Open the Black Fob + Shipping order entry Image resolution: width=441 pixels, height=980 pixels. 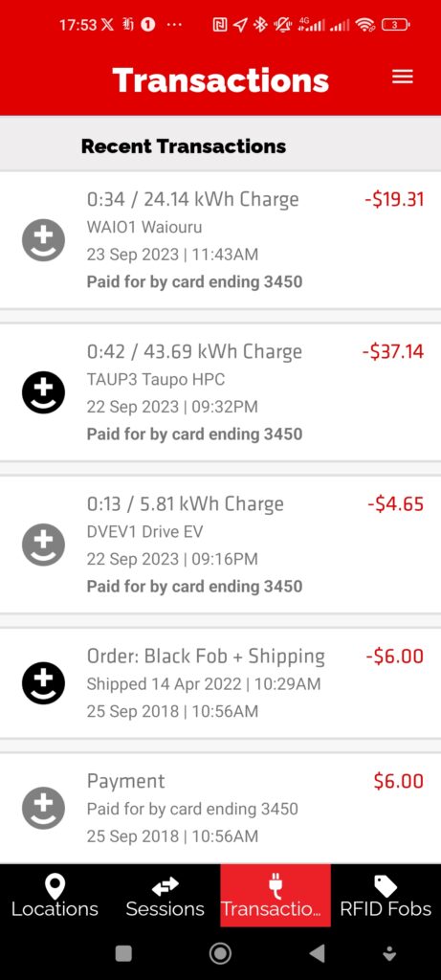point(220,683)
